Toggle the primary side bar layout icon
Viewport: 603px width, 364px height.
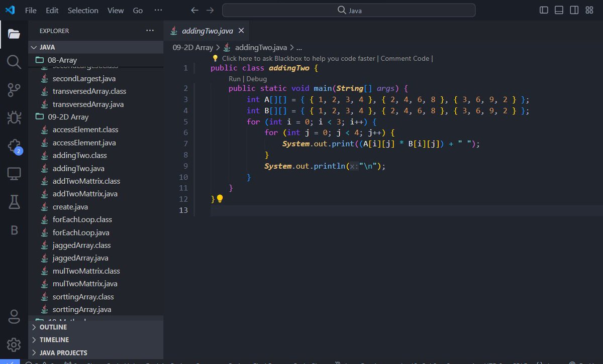tap(544, 10)
